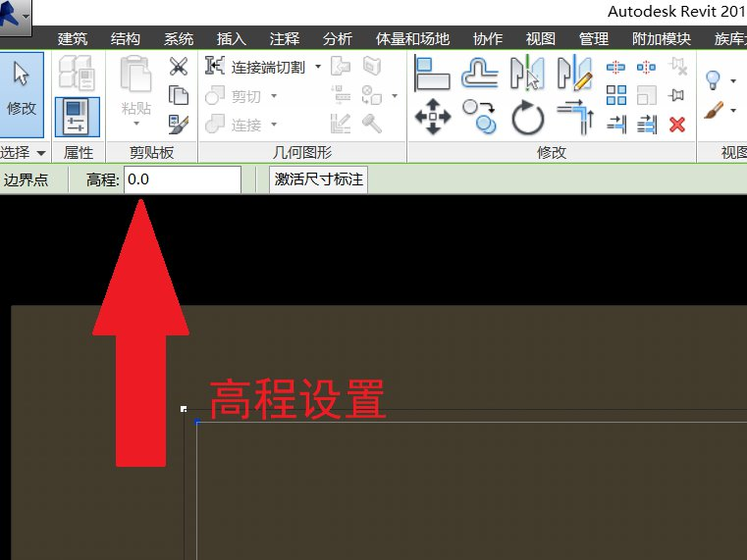Click the 剪贴板 panel label
The height and width of the screenshot is (560, 747).
pos(151,153)
